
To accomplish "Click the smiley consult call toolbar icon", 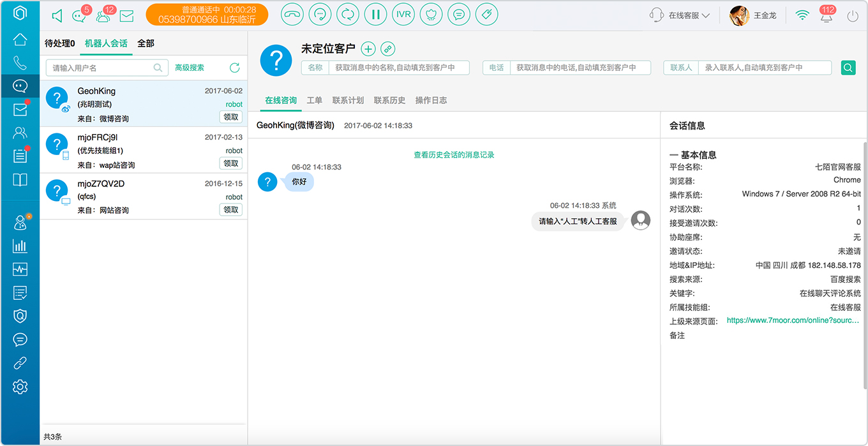I will tap(320, 15).
